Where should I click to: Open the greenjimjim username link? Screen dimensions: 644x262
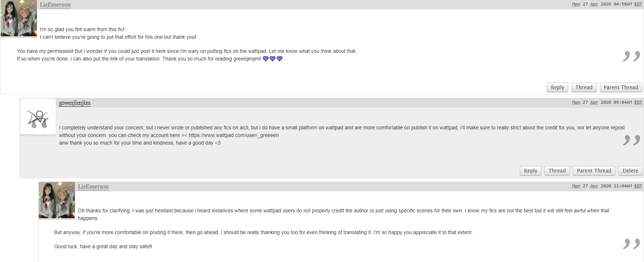(x=75, y=103)
